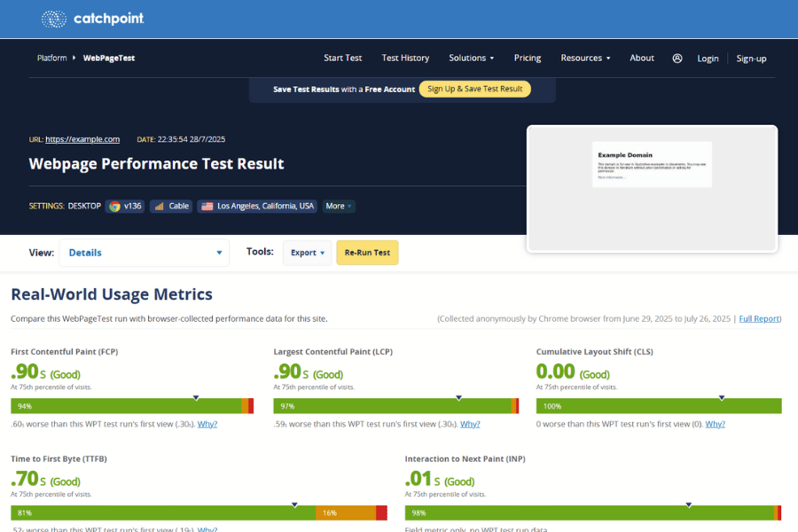The height and width of the screenshot is (532, 798).
Task: Click the Why? link under FCP
Action: click(207, 424)
